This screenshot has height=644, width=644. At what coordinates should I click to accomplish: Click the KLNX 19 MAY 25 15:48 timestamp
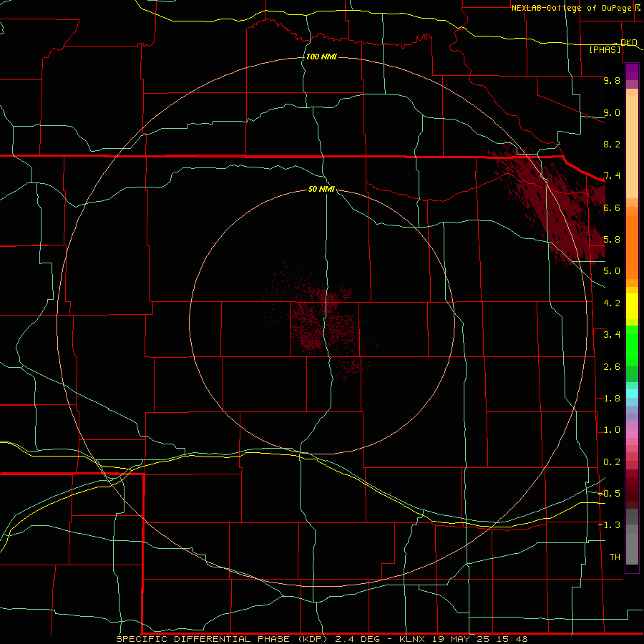(x=463, y=639)
